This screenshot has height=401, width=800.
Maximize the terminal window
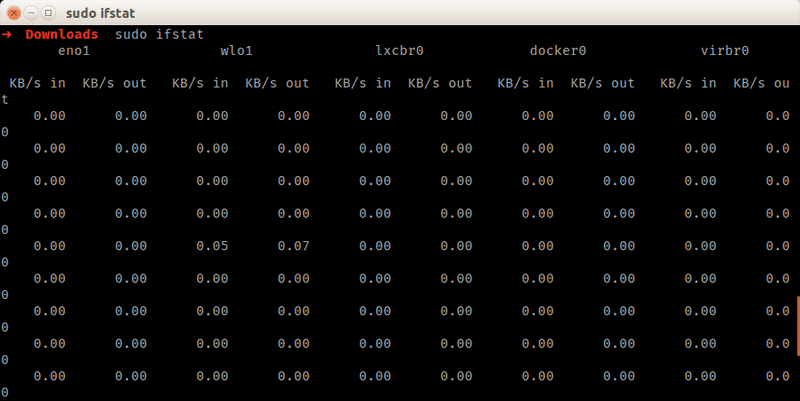[47, 13]
